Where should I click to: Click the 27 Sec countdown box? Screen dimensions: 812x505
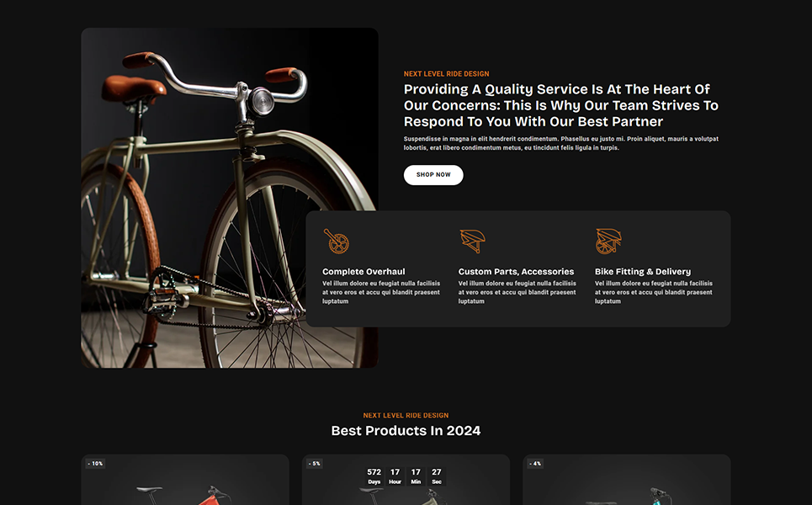point(437,476)
